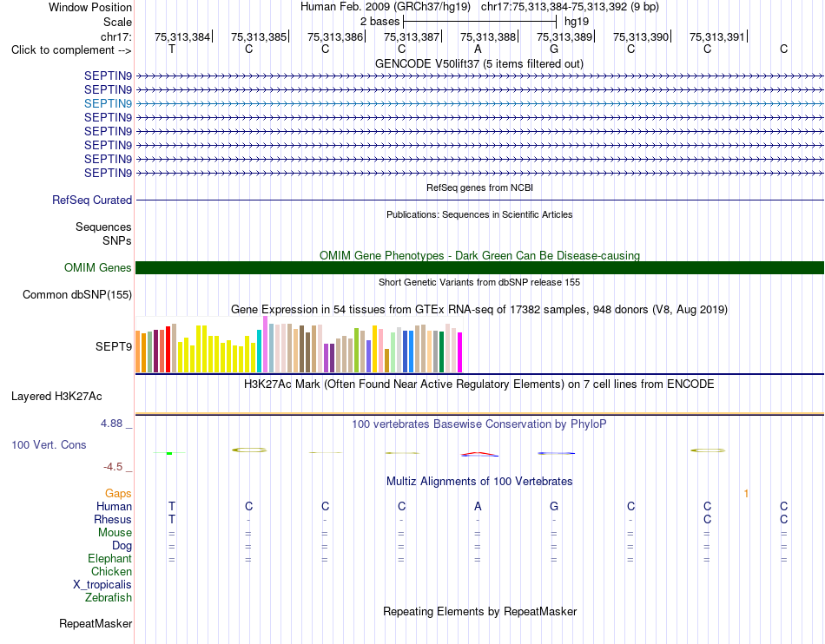Click the base G in the sequence row
The height and width of the screenshot is (644, 825).
point(554,49)
